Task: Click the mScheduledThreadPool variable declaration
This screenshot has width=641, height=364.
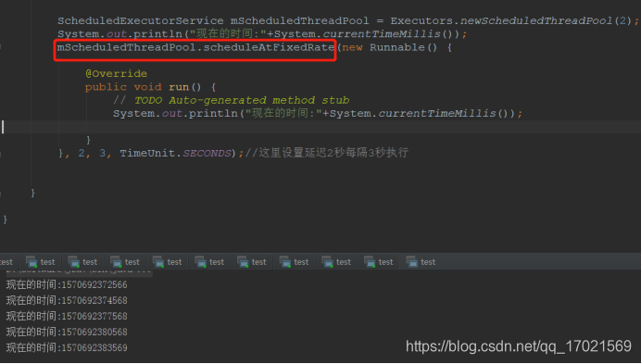Action: tap(299, 20)
